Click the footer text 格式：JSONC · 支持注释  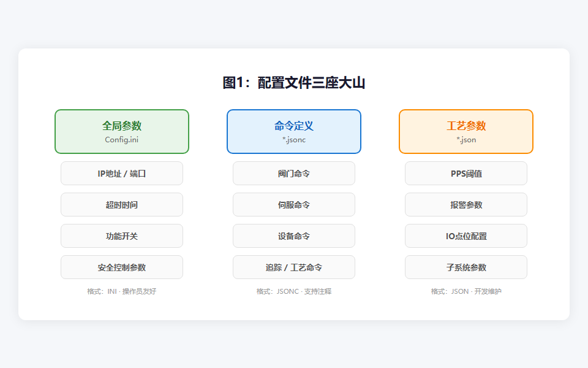pyautogui.click(x=294, y=291)
